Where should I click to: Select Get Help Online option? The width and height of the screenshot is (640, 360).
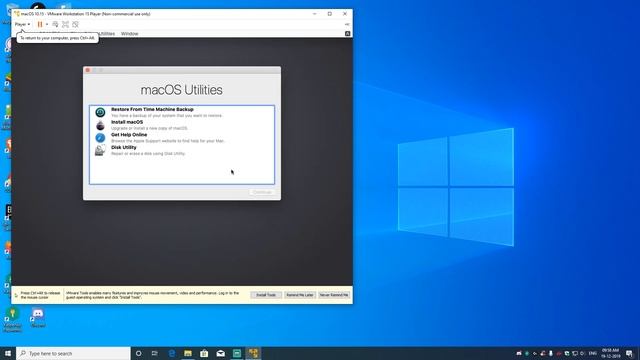[182, 138]
